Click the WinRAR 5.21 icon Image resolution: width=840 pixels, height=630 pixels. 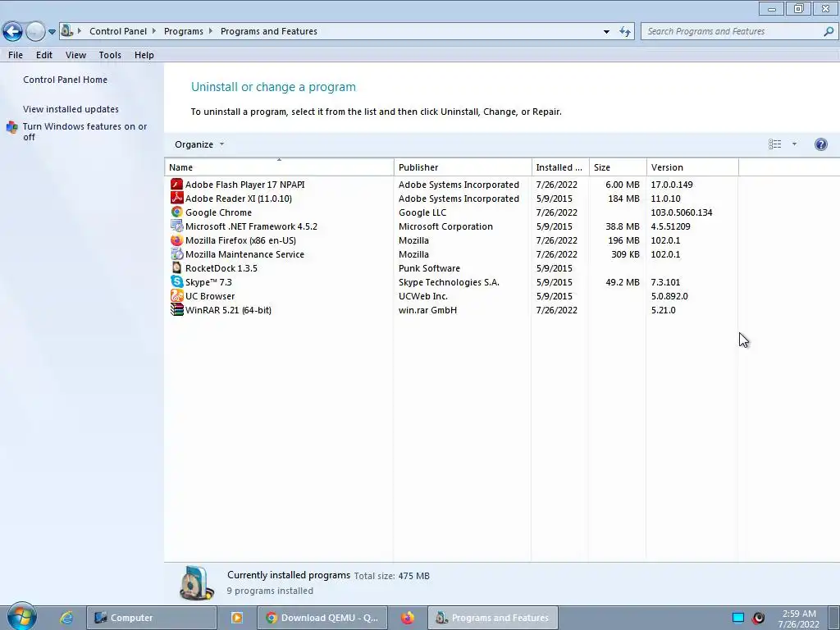(177, 309)
